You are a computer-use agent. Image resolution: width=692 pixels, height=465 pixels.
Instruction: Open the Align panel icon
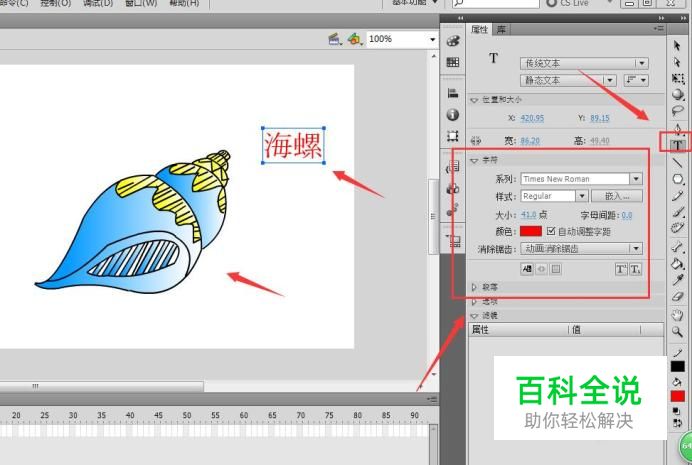(453, 93)
